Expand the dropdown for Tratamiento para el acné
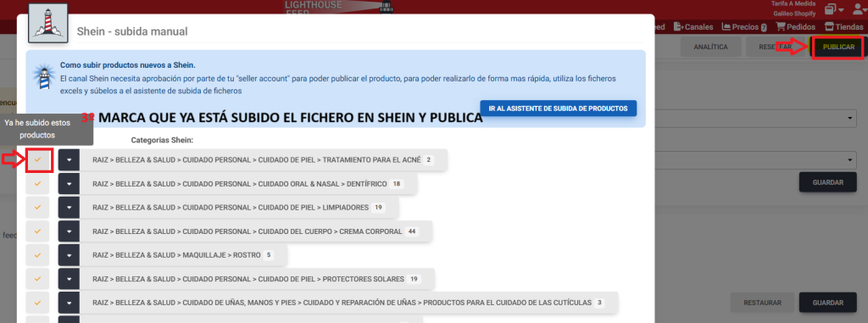This screenshot has height=323, width=868. tap(70, 159)
